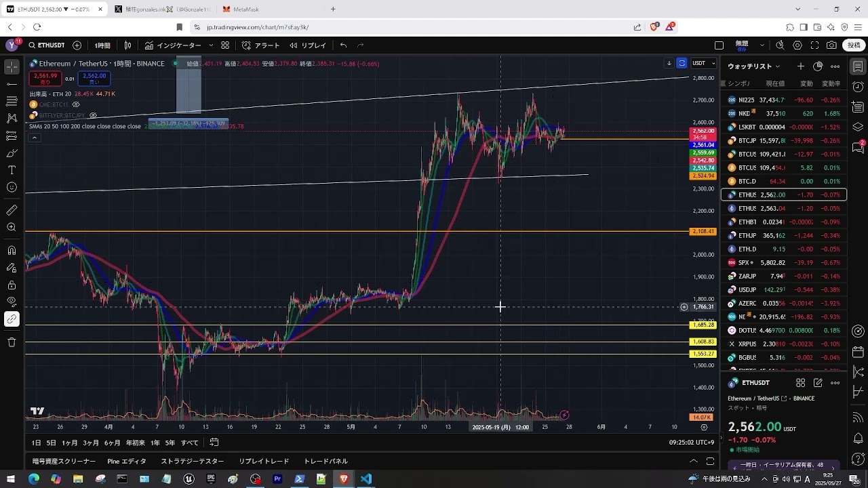Select the BTC.D watchlist row
This screenshot has width=868, height=488.
click(x=783, y=181)
